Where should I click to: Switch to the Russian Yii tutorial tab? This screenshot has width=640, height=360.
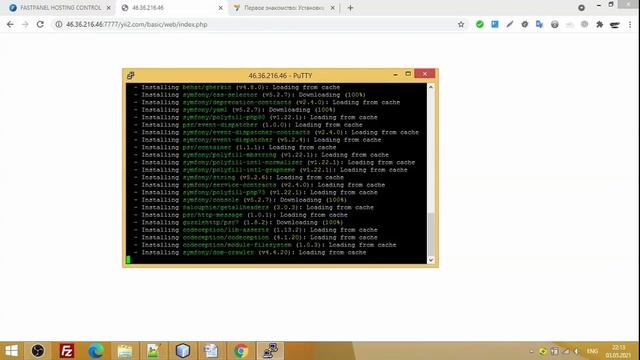284,8
